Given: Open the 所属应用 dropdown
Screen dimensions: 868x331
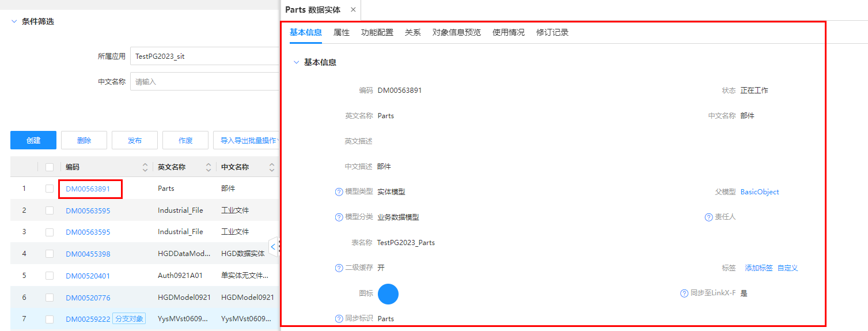Looking at the screenshot, I should tap(205, 57).
